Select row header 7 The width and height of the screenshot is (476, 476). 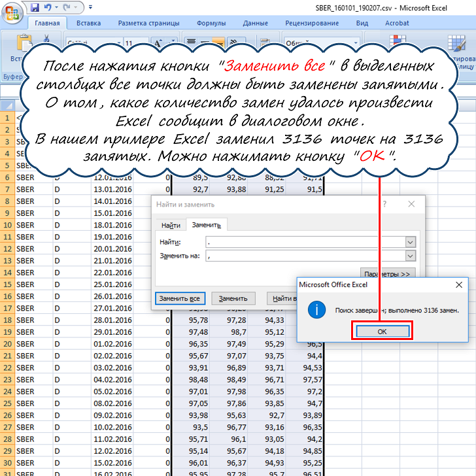7,190
